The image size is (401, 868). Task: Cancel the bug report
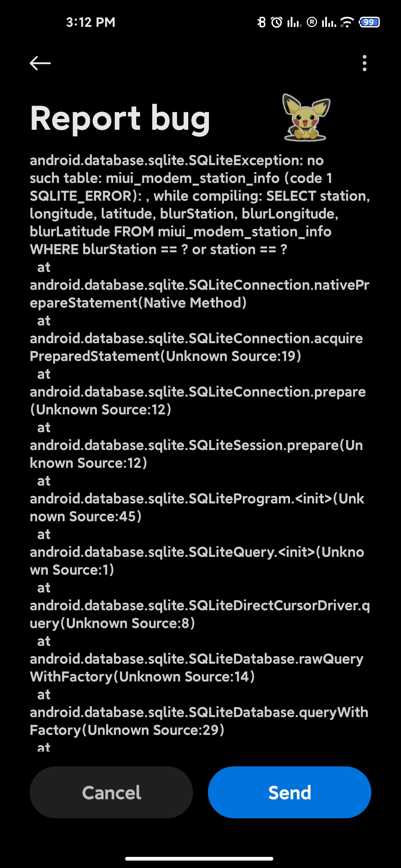[x=111, y=792]
